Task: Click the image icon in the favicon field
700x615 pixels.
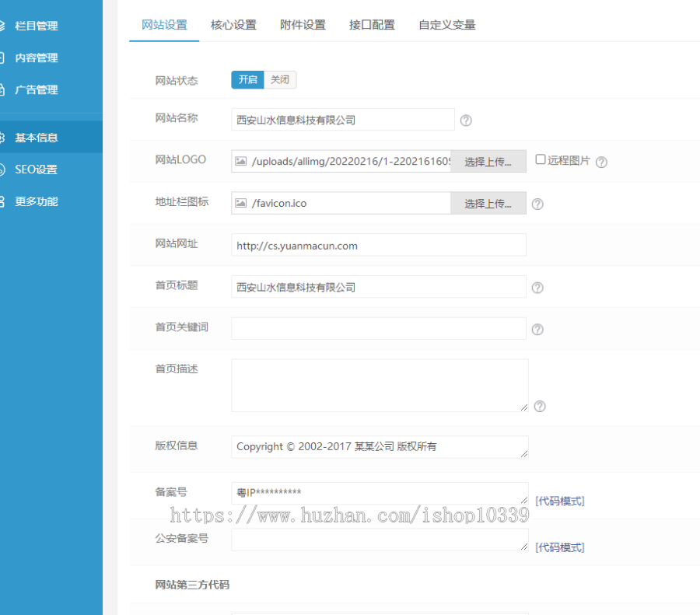Action: point(240,203)
